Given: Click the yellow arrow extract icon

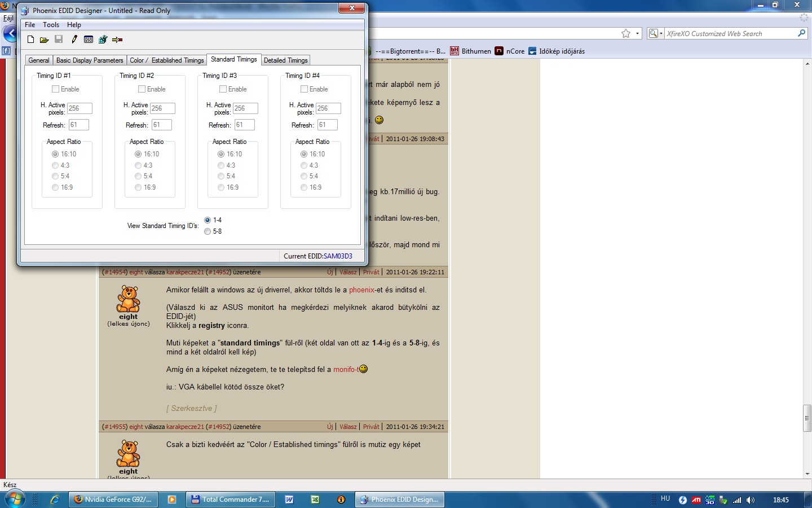Looking at the screenshot, I should tap(117, 40).
